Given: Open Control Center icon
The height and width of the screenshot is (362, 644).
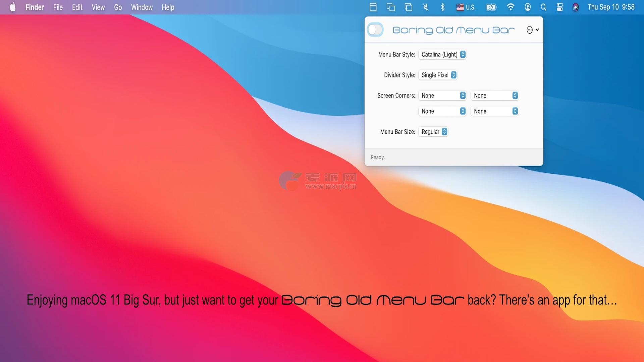Looking at the screenshot, I should tap(559, 7).
